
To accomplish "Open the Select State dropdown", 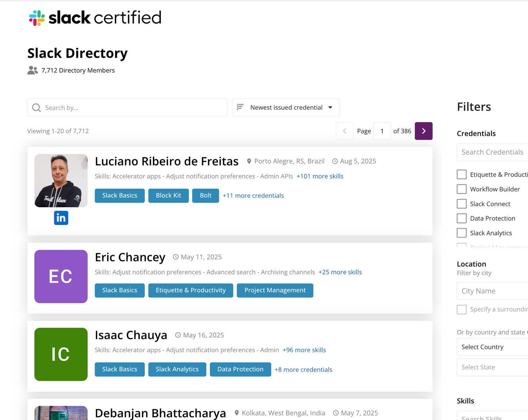I will click(492, 367).
